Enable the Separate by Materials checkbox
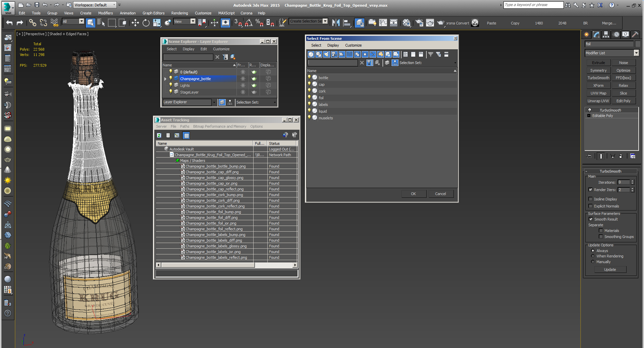The height and width of the screenshot is (348, 644). tap(601, 231)
